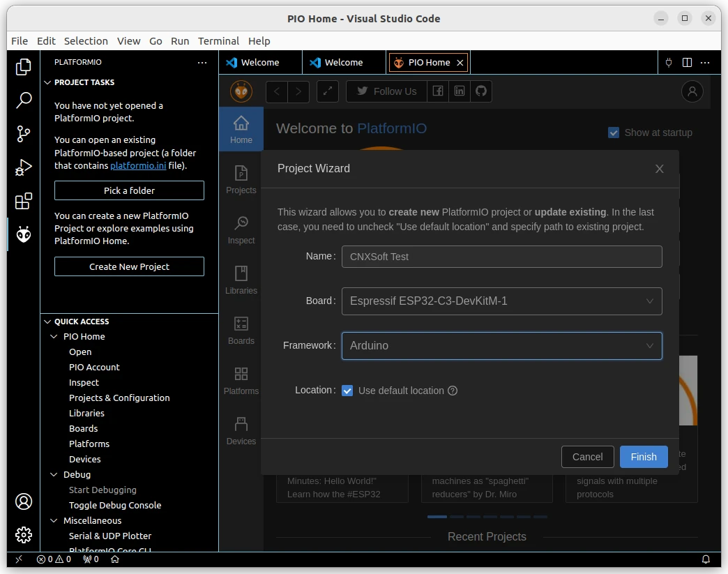Collapse the Debug tree node

[54, 474]
